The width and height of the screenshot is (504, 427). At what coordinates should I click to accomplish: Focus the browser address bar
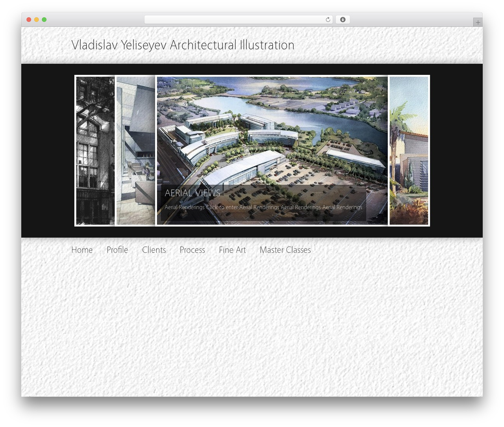tap(238, 20)
